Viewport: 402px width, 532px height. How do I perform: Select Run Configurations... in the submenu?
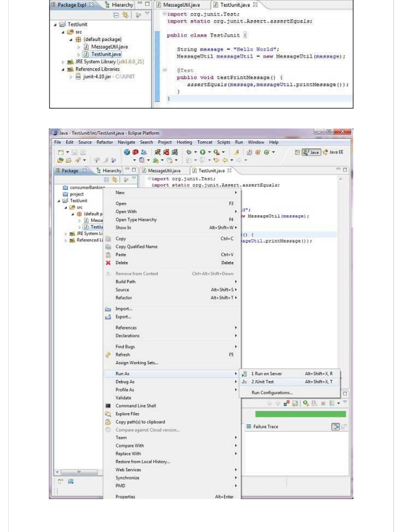290,393
